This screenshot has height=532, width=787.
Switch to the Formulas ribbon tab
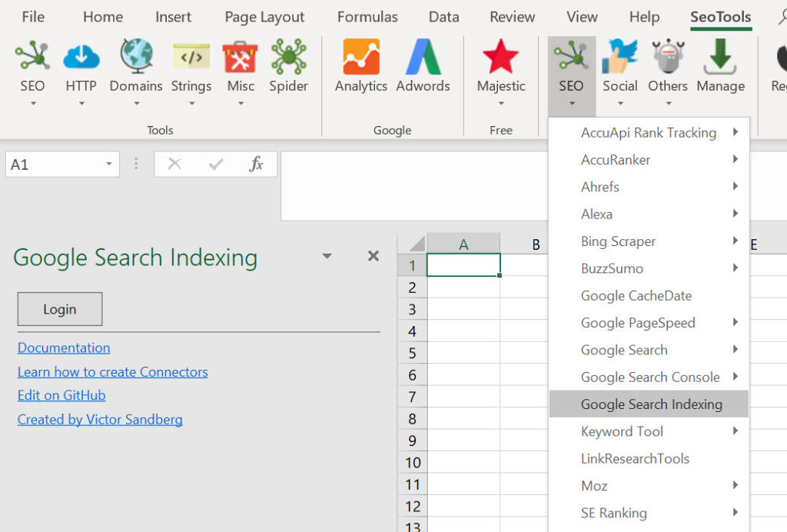367,16
